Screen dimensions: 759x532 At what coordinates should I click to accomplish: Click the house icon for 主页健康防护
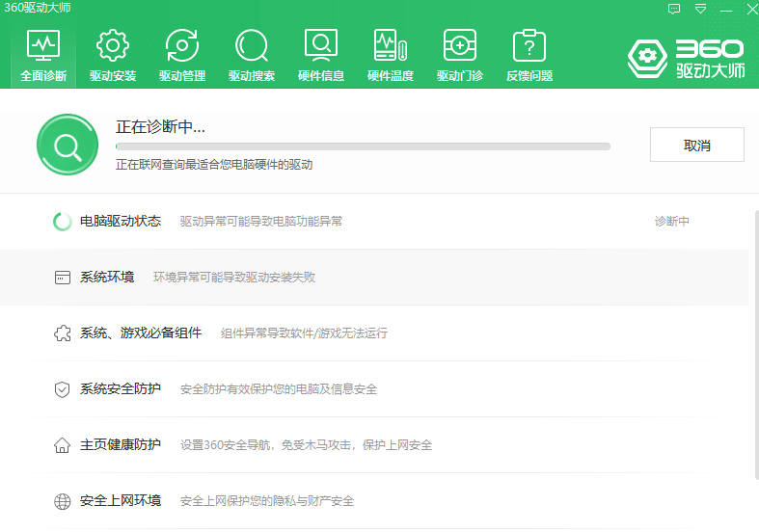63,445
